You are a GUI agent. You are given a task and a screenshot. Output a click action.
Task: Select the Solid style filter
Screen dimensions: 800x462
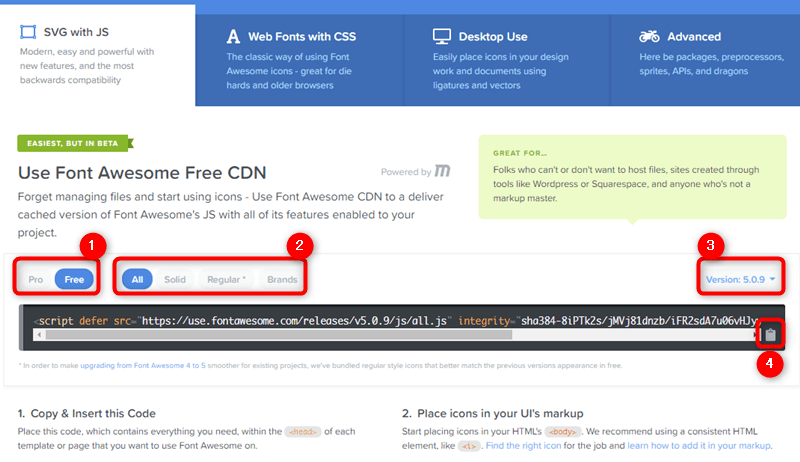coord(176,279)
